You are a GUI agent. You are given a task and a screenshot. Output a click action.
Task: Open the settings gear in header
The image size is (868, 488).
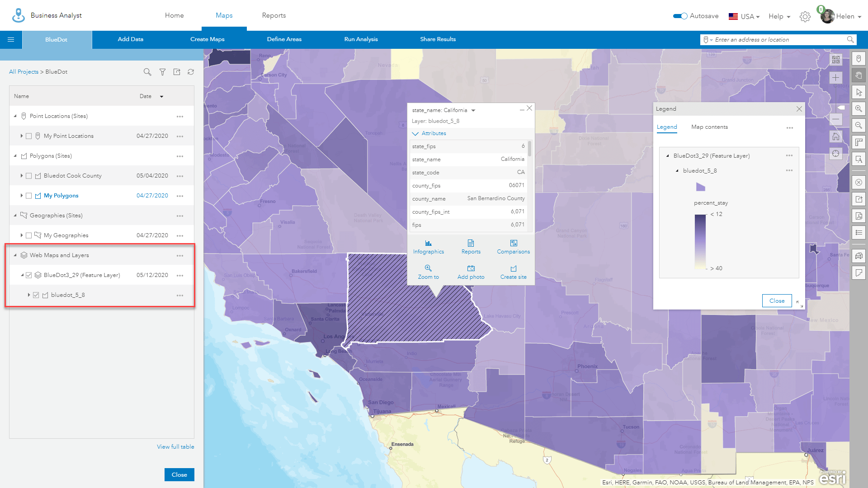(805, 17)
